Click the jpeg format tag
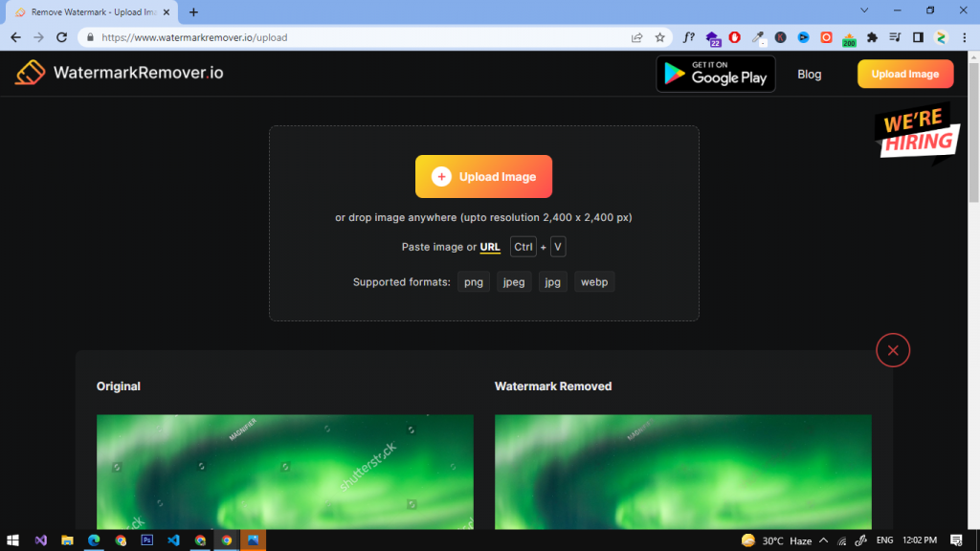 [514, 282]
